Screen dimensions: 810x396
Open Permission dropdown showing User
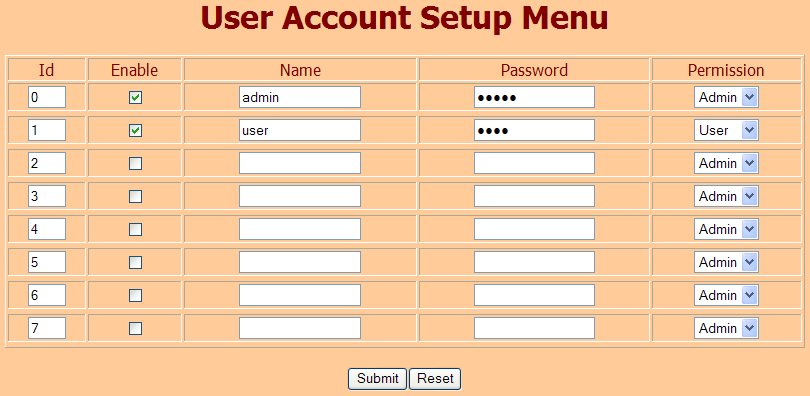[x=726, y=130]
